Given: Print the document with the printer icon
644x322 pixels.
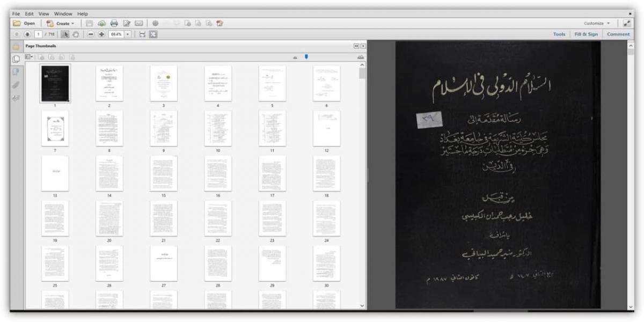Looking at the screenshot, I should (114, 24).
